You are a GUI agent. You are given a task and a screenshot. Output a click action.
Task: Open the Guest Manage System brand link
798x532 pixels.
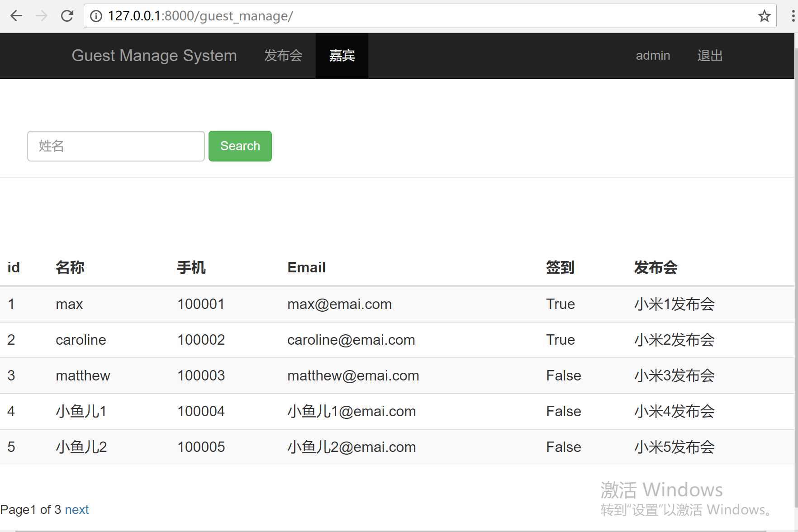point(154,56)
